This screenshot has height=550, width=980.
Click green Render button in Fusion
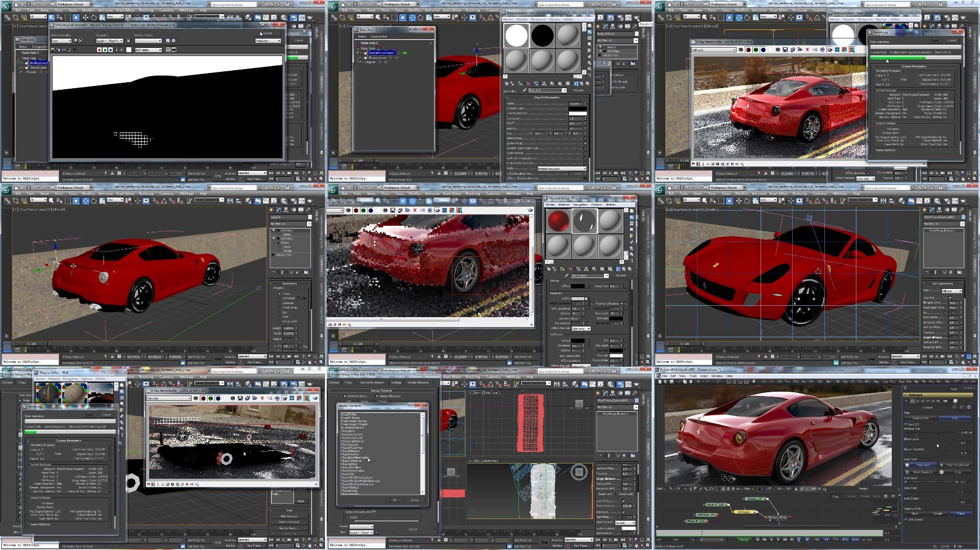(x=744, y=540)
